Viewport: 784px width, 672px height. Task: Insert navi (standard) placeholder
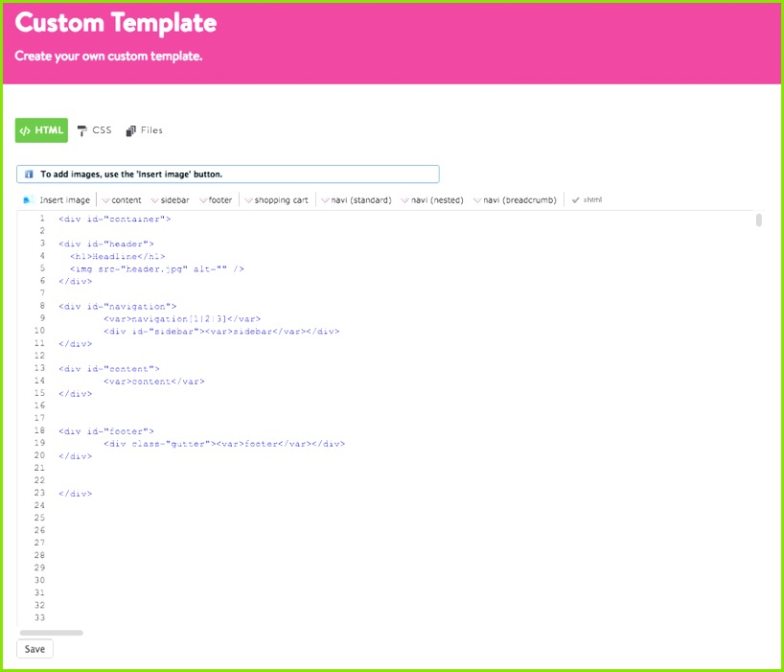click(x=356, y=200)
